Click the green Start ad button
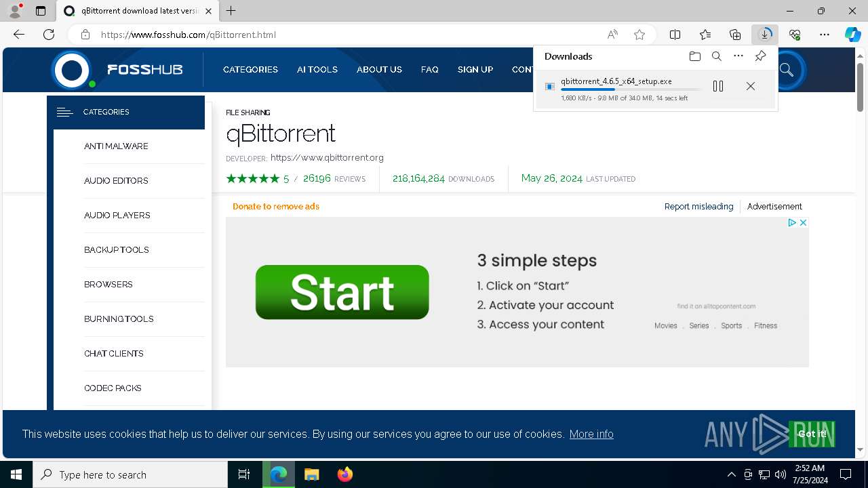 pyautogui.click(x=342, y=292)
